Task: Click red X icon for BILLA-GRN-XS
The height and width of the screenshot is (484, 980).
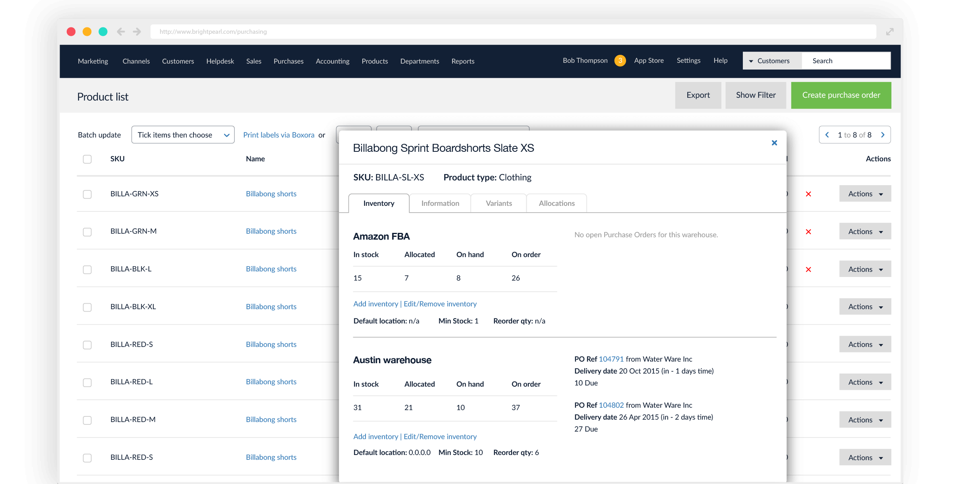Action: pyautogui.click(x=808, y=194)
